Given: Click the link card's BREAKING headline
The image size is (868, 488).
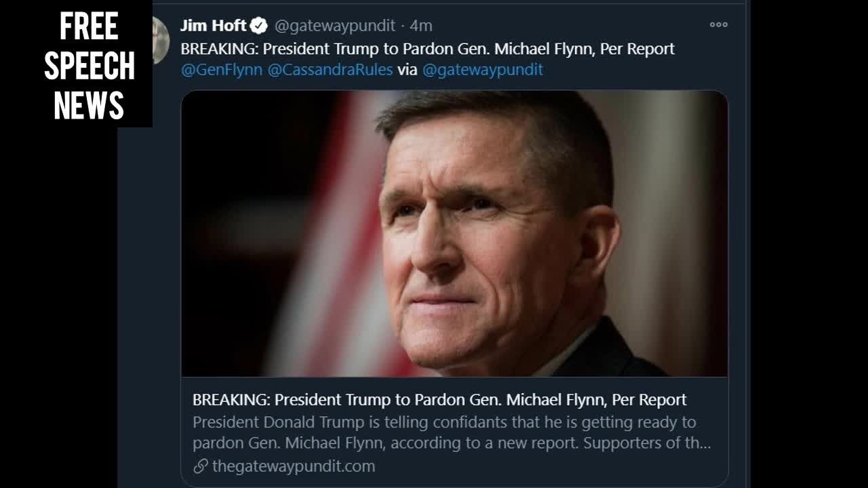Looking at the screenshot, I should 439,399.
